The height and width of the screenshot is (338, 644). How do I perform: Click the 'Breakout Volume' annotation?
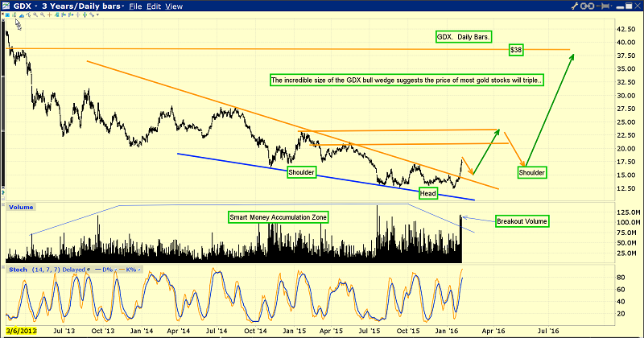[x=522, y=221]
